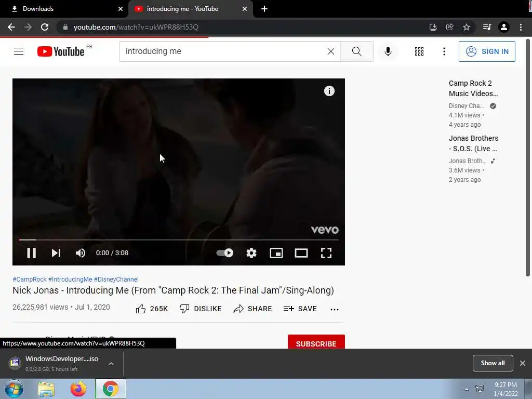SUBSCRIBE to the channel
This screenshot has height=399, width=532.
pos(316,343)
